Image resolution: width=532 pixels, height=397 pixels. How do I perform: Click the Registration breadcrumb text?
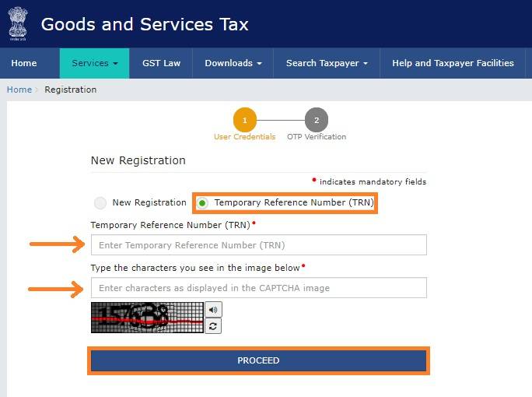(71, 90)
